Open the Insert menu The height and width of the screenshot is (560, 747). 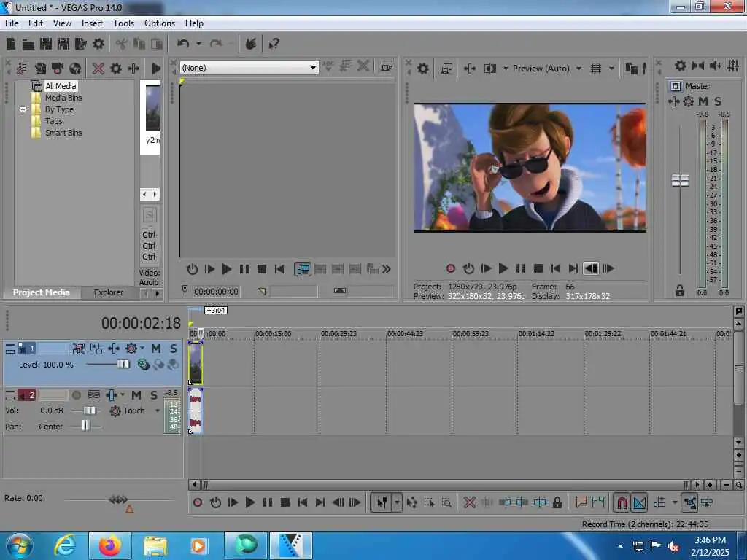point(92,23)
